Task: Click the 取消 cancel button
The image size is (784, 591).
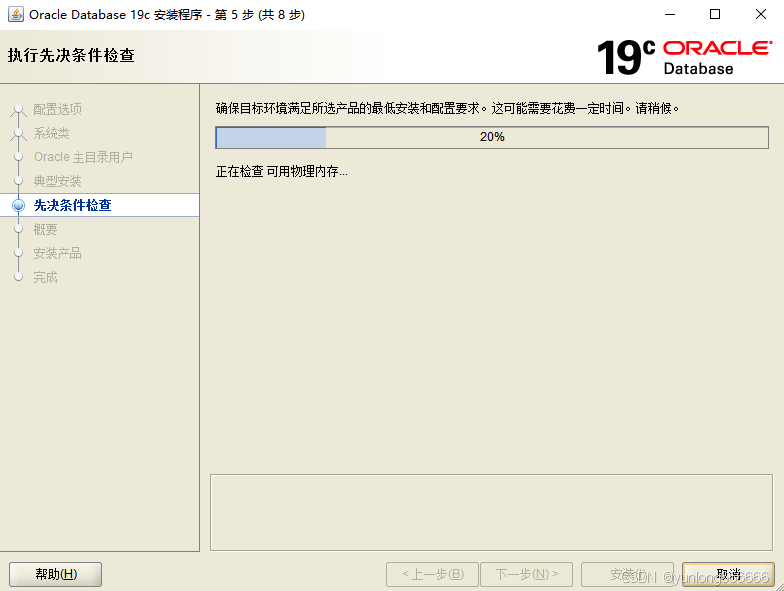Action: (728, 574)
